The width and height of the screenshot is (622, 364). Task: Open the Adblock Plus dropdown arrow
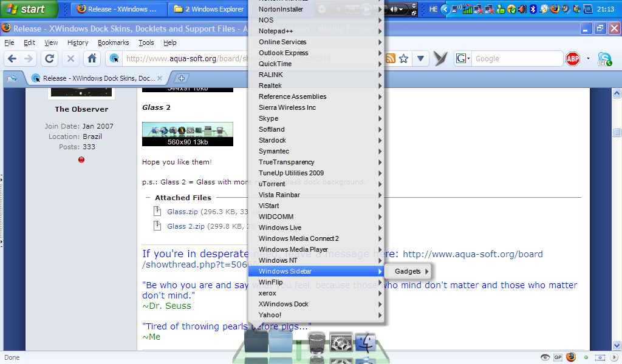pos(588,59)
